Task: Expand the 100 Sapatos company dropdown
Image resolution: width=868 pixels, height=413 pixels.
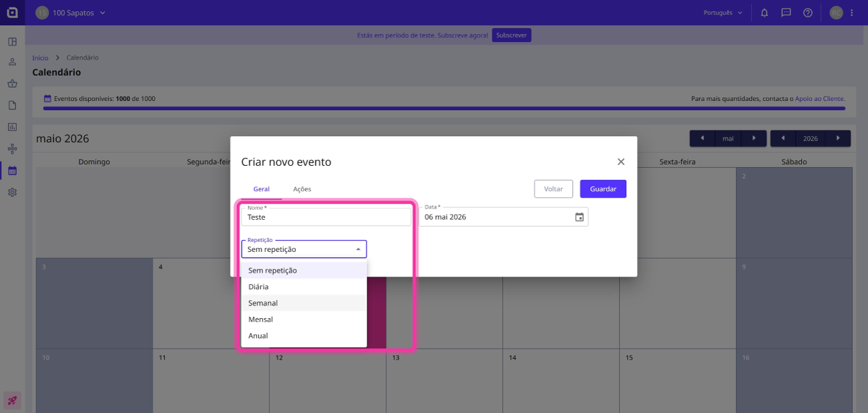Action: click(x=71, y=13)
